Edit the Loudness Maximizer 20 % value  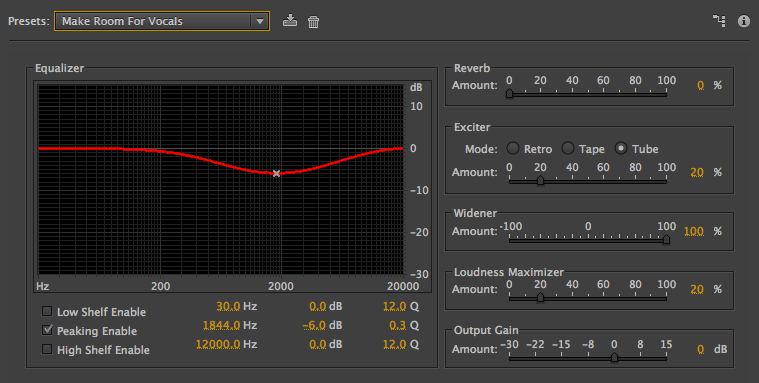(x=697, y=290)
